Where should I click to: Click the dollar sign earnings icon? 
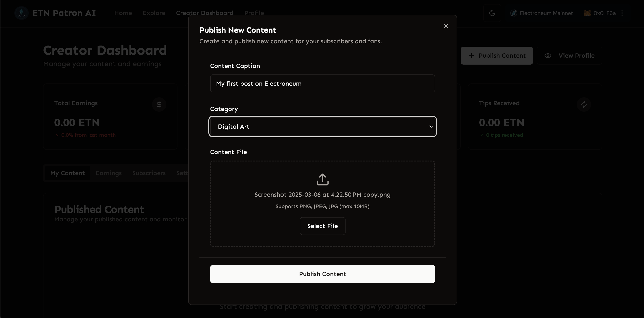coord(159,104)
